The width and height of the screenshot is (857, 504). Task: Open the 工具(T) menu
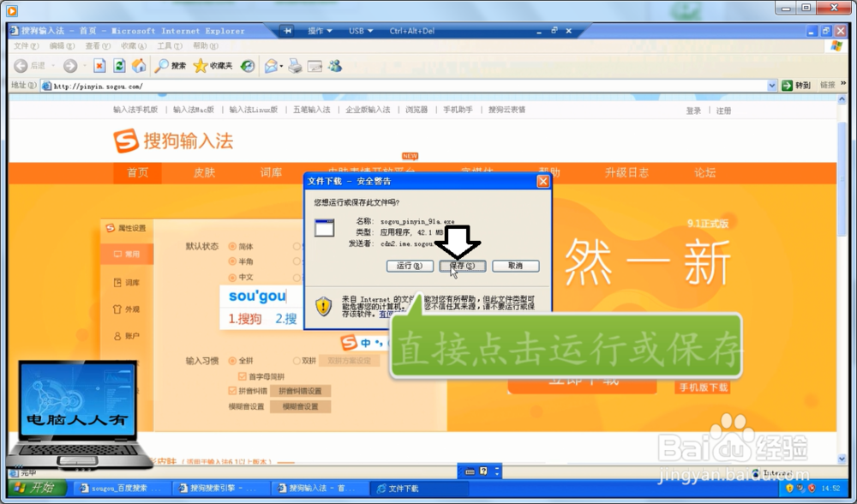click(x=170, y=46)
